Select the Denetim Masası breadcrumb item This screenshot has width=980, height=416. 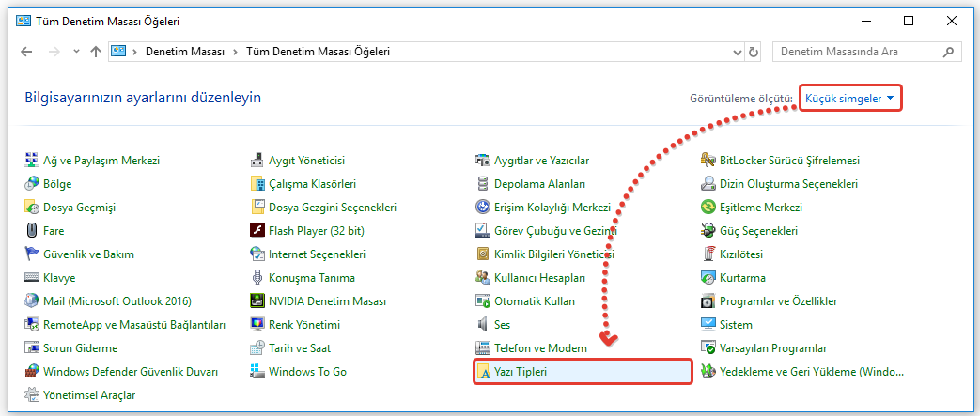(185, 53)
